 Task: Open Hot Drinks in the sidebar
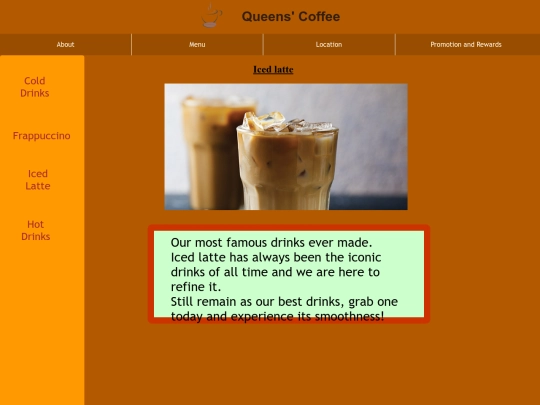point(35,230)
